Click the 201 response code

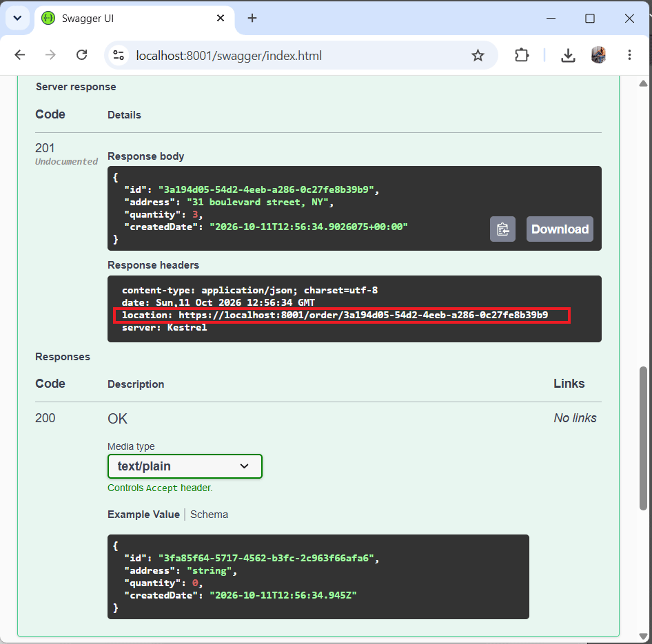(45, 148)
